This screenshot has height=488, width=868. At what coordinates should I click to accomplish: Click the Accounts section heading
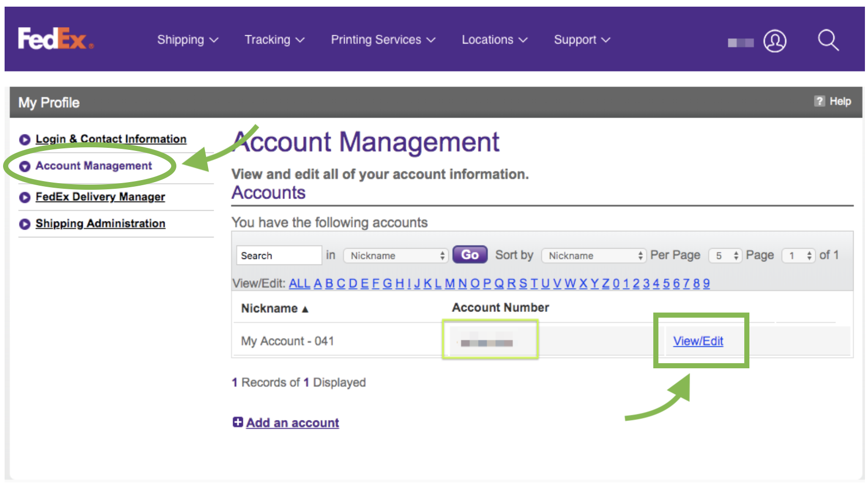[268, 192]
